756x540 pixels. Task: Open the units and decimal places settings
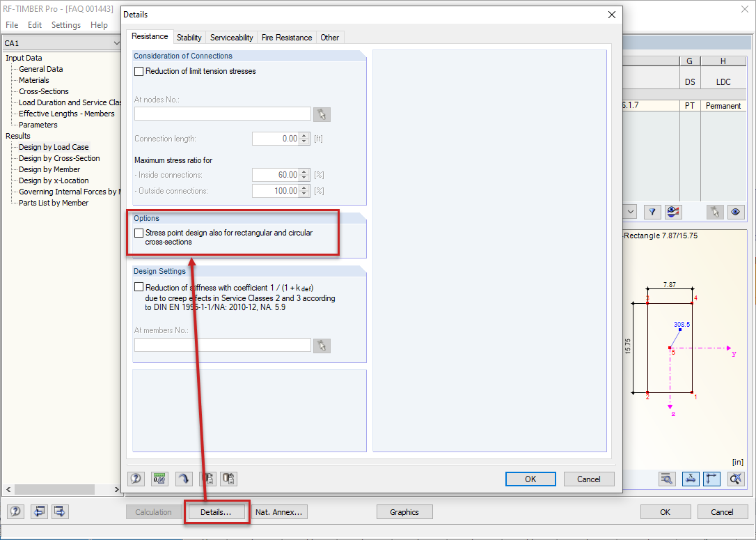coord(159,479)
